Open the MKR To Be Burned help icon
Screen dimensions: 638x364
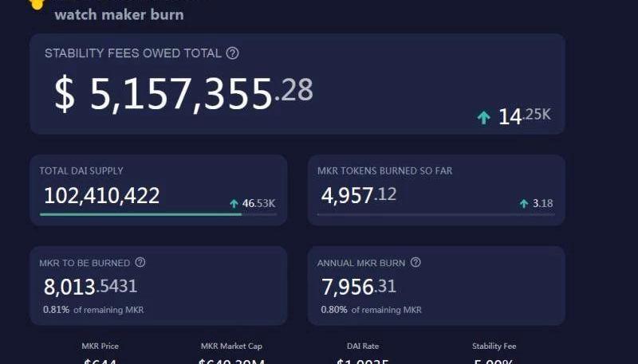(140, 263)
